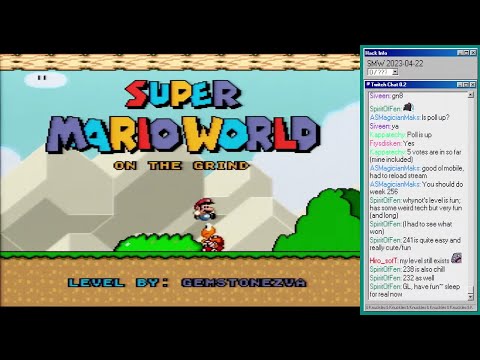
Task: Click the 'good ol mobile' chat message
Action: click(x=416, y=172)
